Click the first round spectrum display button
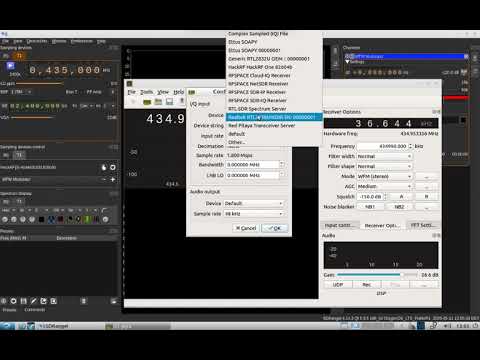The height and width of the screenshot is (360, 480). pyautogui.click(x=5, y=219)
